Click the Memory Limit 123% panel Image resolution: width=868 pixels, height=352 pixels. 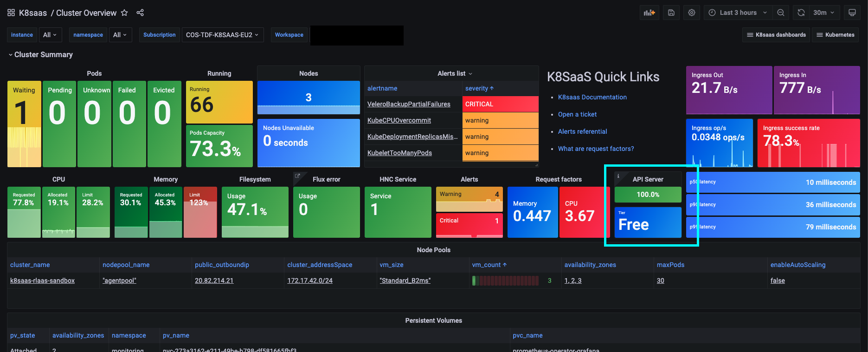(200, 212)
